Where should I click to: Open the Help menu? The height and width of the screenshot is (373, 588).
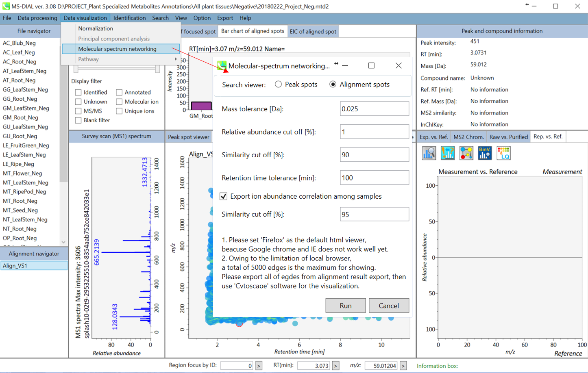tap(245, 18)
